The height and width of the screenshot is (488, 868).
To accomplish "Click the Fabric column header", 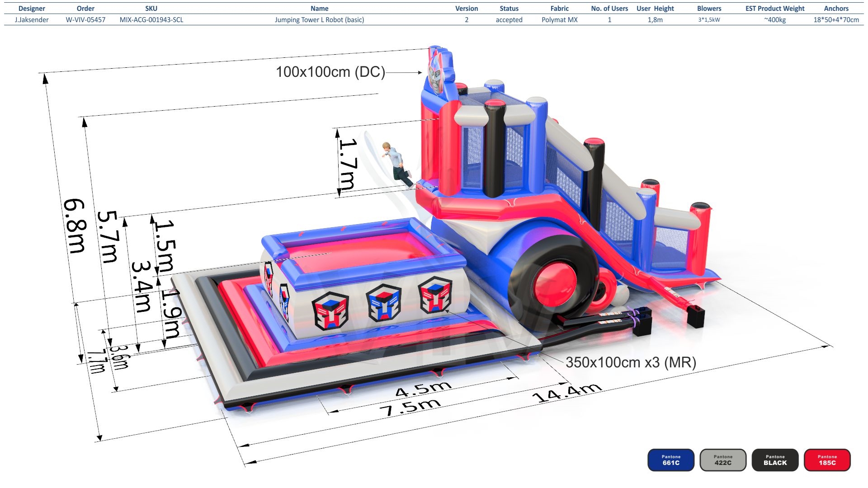I will click(x=560, y=9).
